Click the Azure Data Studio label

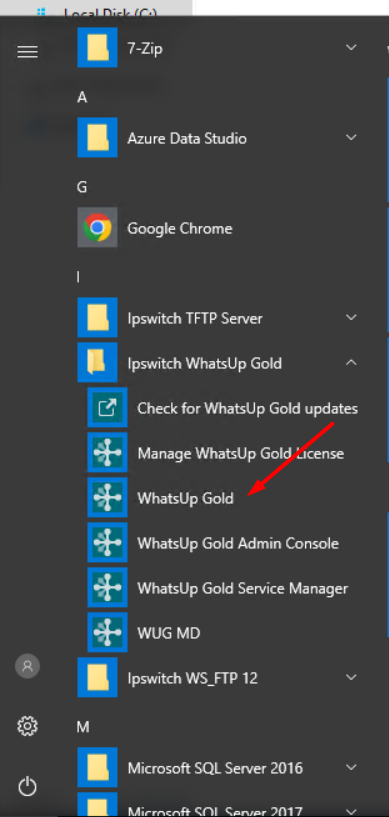pyautogui.click(x=187, y=139)
